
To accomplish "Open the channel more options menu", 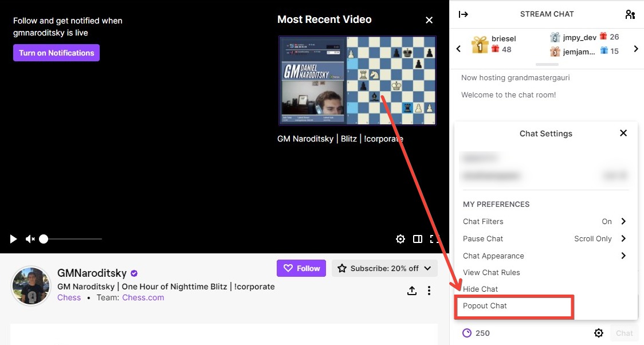I will click(429, 291).
